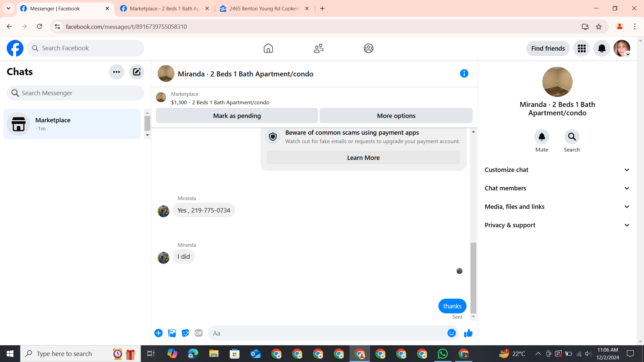Go back to previous page

point(9,26)
